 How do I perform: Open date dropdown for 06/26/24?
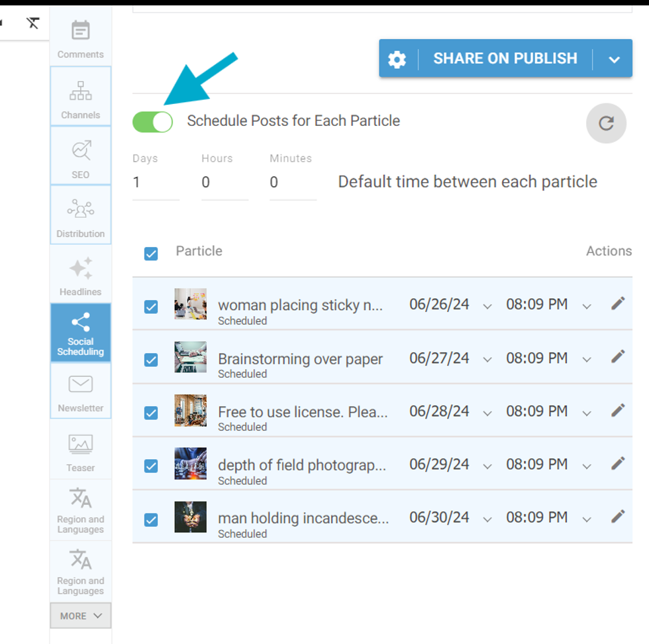tap(487, 306)
